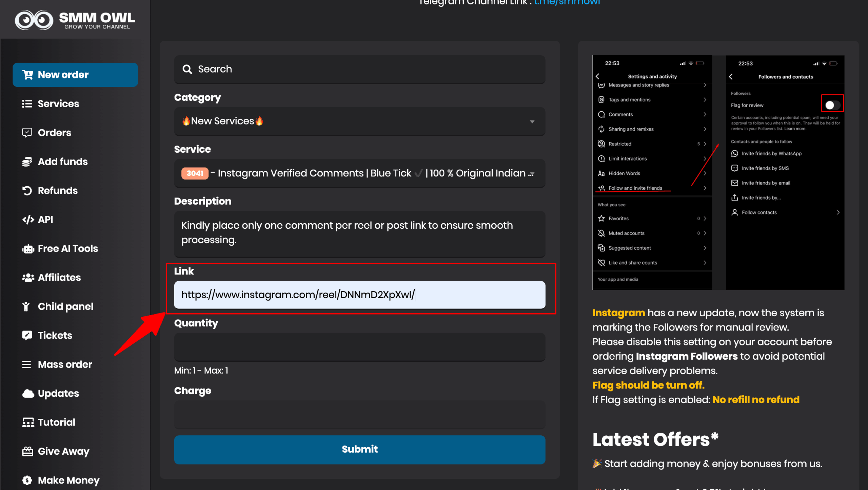Open the Tutorial page

coord(57,422)
